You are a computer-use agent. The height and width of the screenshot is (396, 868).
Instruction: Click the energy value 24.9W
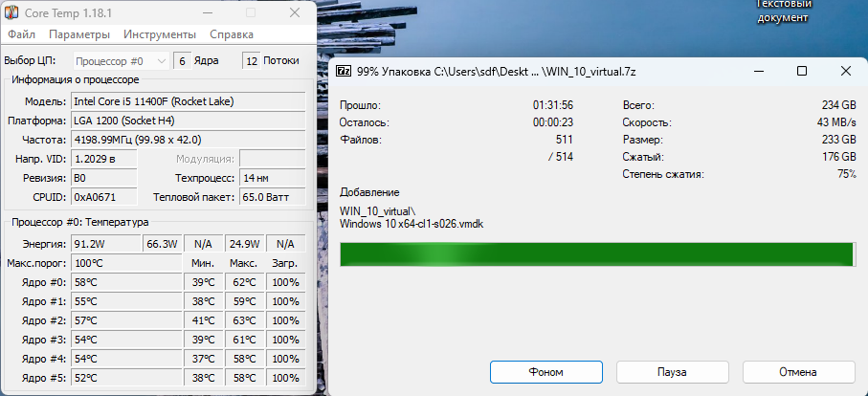(245, 244)
